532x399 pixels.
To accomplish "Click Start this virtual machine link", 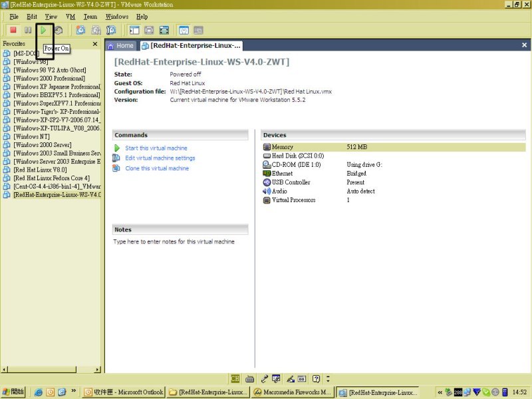I will [156, 148].
